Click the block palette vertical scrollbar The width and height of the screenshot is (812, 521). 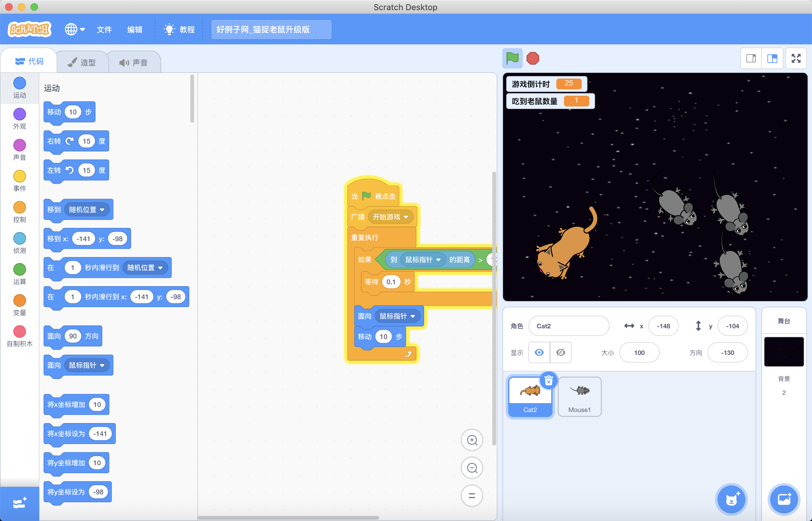pos(192,99)
